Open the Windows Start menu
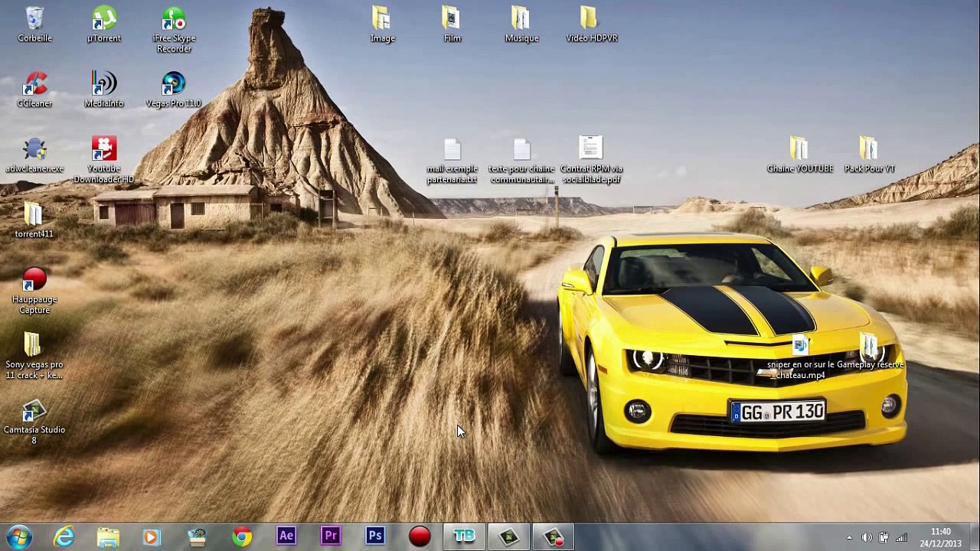The image size is (980, 551). coord(18,536)
